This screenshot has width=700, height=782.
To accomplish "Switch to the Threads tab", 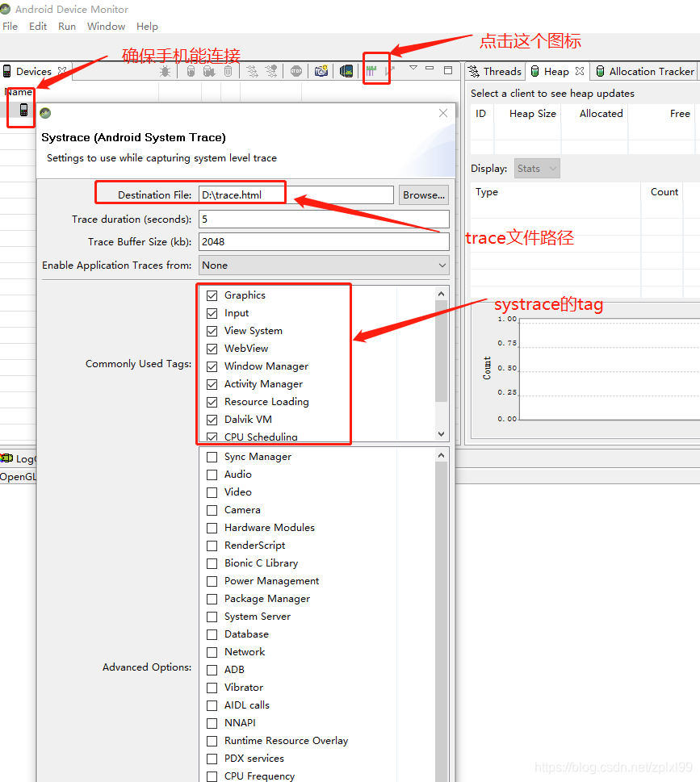I will tap(495, 71).
